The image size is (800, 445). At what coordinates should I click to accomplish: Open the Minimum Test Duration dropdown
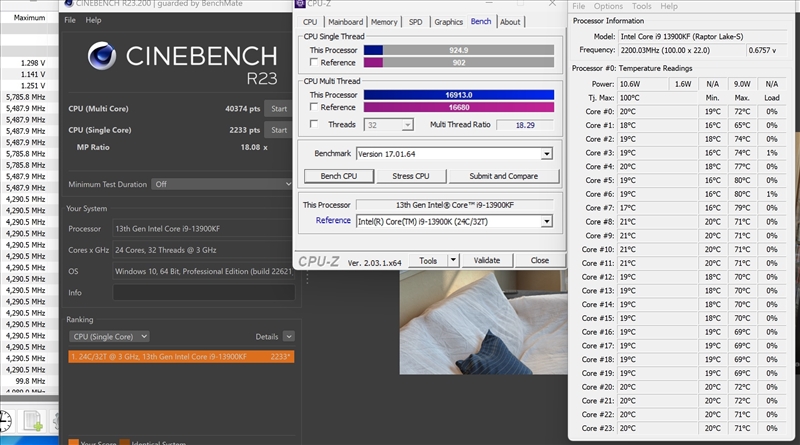coord(222,184)
